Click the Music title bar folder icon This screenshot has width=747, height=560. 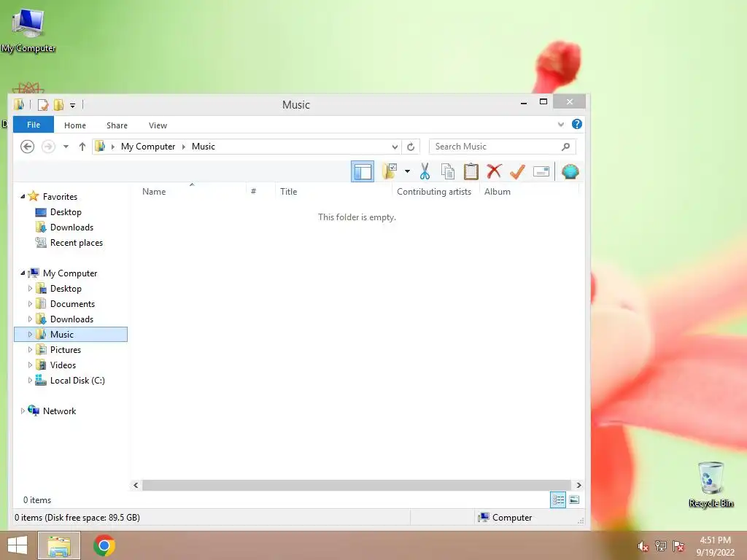[x=19, y=104]
